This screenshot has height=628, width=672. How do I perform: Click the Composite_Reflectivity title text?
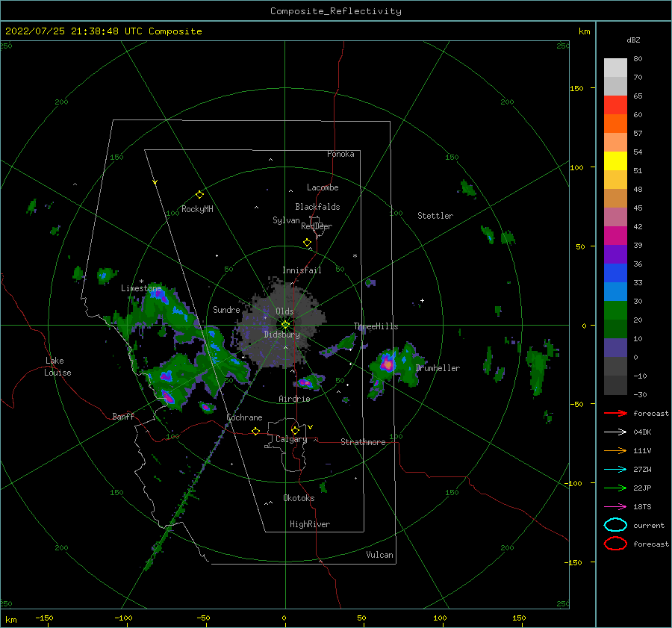click(336, 11)
